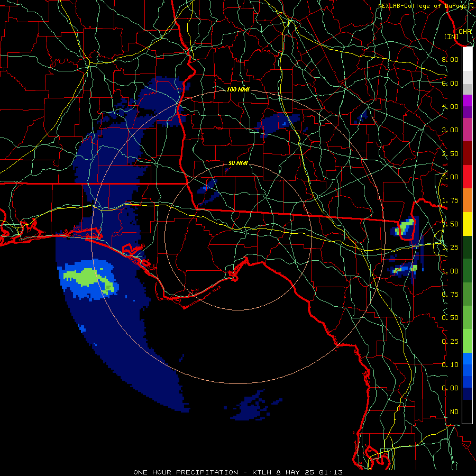The height and width of the screenshot is (476, 476).
Task: Click the 100 NMI range ring label
Action: [x=238, y=89]
